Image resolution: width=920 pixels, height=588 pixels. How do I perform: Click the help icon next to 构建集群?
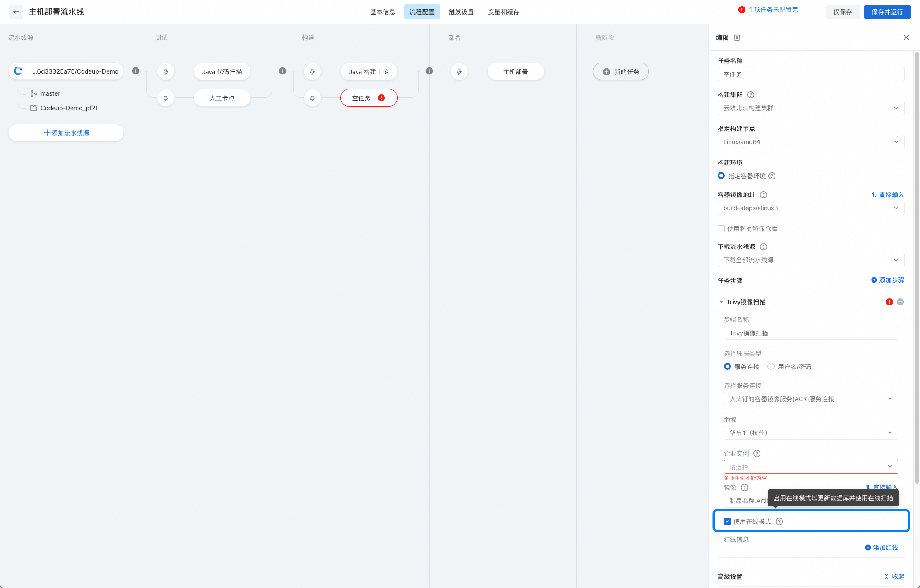751,95
